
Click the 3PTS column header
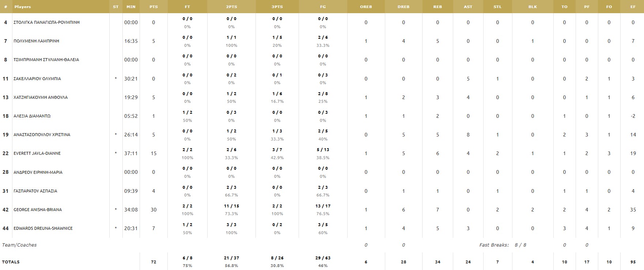[277, 7]
